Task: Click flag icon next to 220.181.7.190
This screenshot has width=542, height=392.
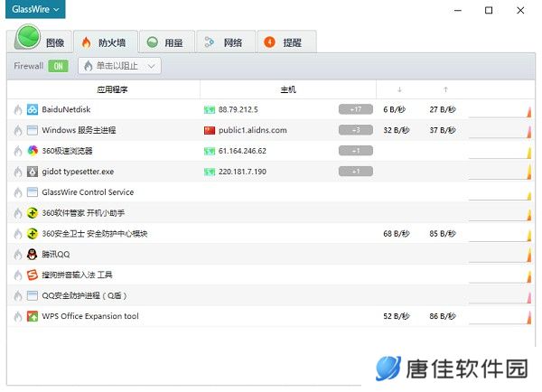Action: (210, 172)
